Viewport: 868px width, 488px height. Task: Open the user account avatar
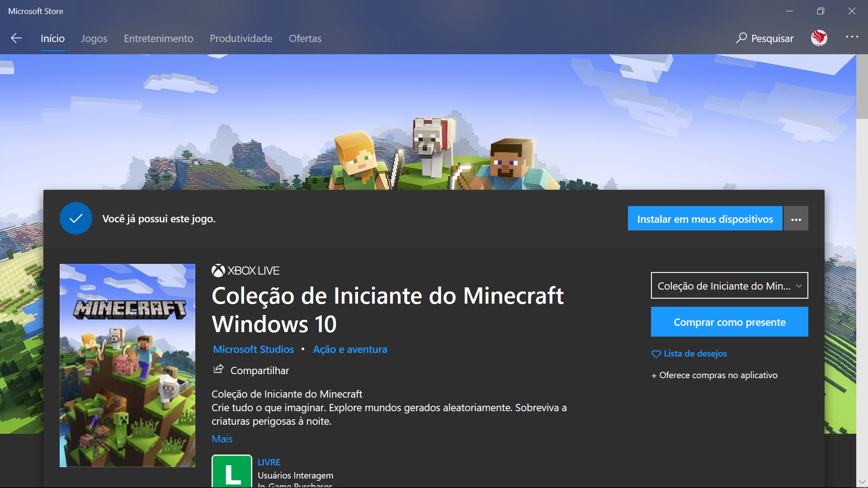(819, 38)
